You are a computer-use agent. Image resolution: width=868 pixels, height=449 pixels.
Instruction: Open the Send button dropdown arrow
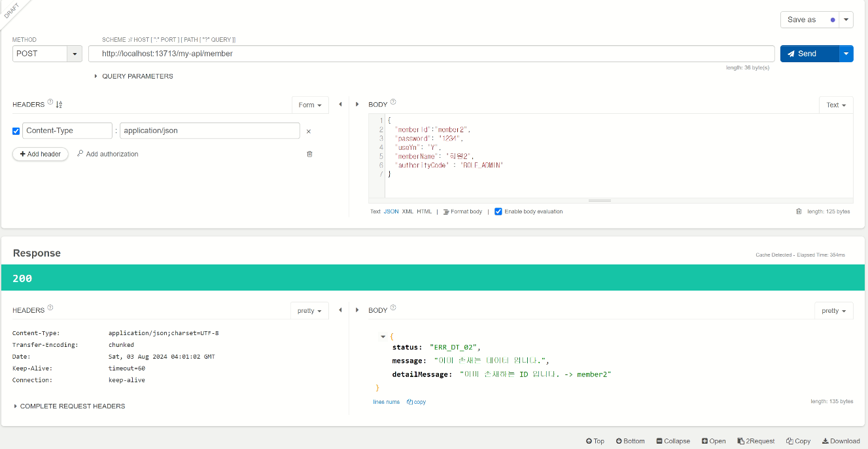pos(846,54)
